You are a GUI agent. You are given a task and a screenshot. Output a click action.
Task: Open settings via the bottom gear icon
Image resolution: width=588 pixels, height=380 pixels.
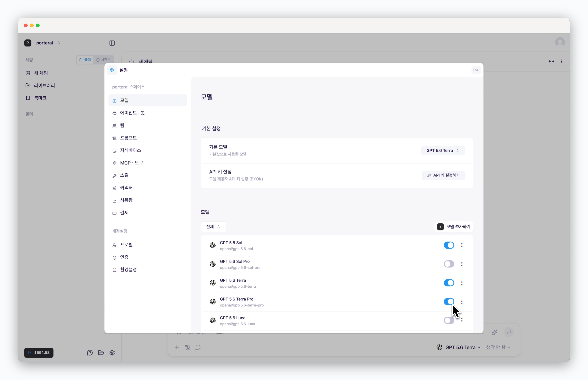coord(112,353)
